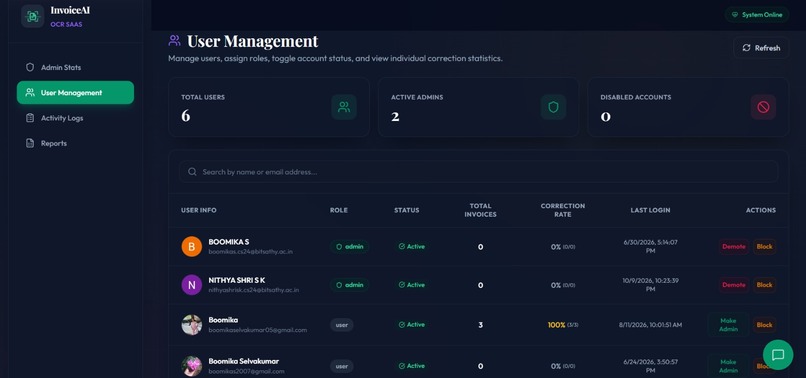
Task: Click the Disabled Accounts ban icon
Action: coord(763,107)
